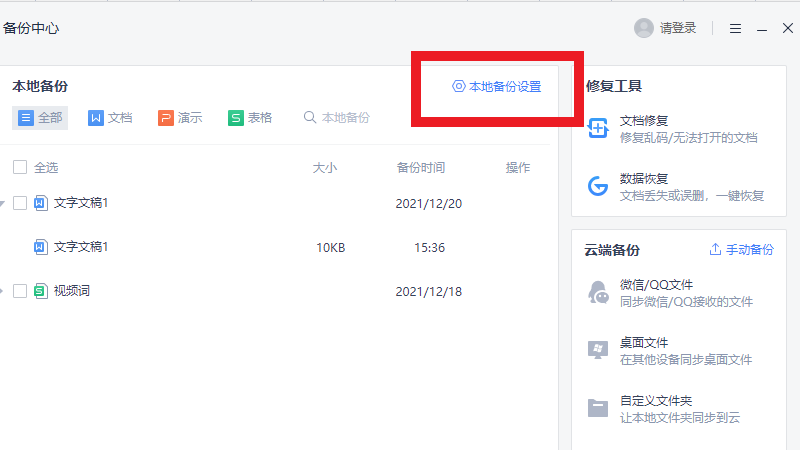Image resolution: width=800 pixels, height=450 pixels.
Task: Click the 微信/QQ chat icon
Action: (598, 292)
